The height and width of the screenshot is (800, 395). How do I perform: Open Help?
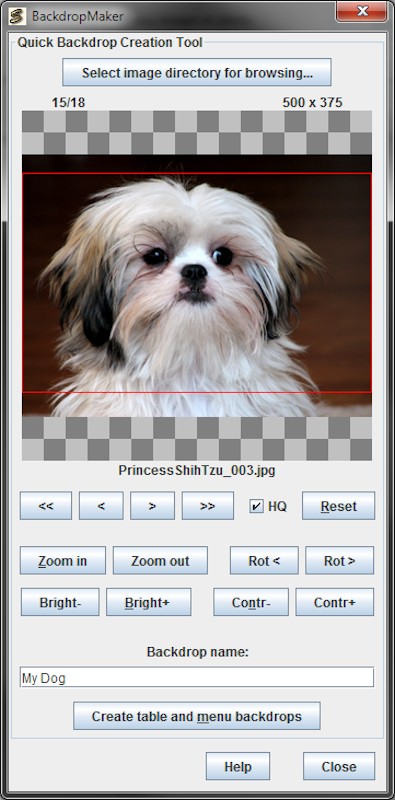238,766
